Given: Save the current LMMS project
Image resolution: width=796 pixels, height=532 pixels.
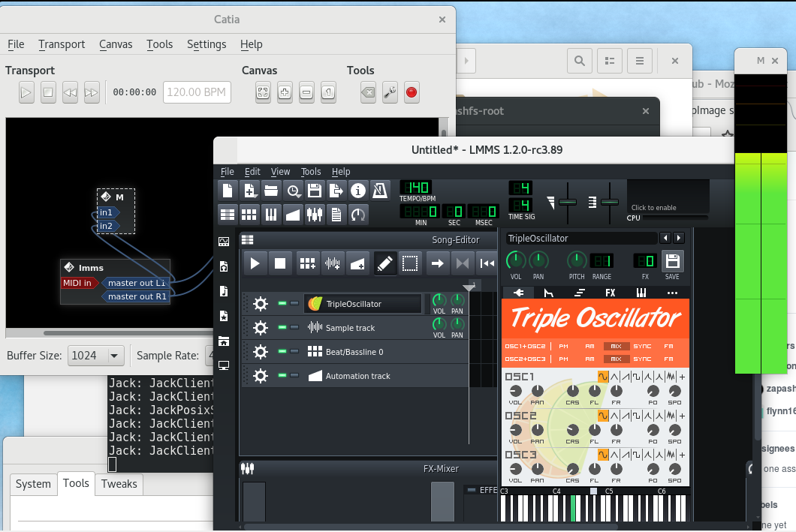Looking at the screenshot, I should [315, 191].
